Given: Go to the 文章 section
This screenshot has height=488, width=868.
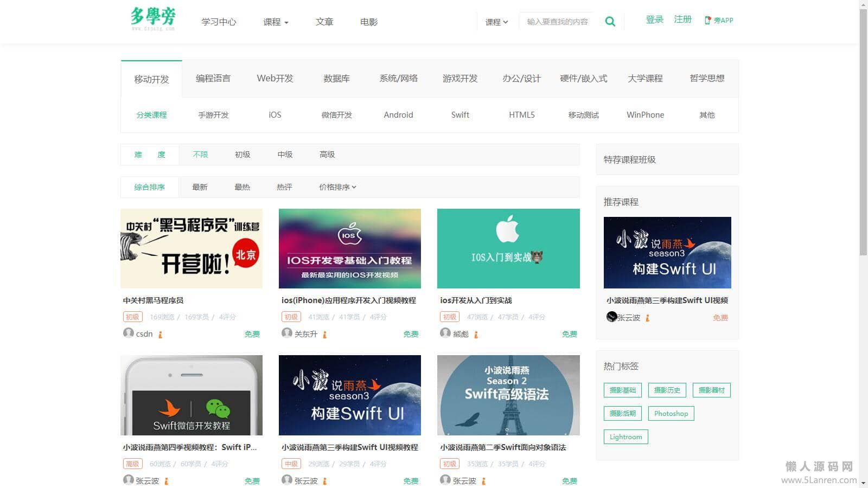Looking at the screenshot, I should (x=324, y=22).
